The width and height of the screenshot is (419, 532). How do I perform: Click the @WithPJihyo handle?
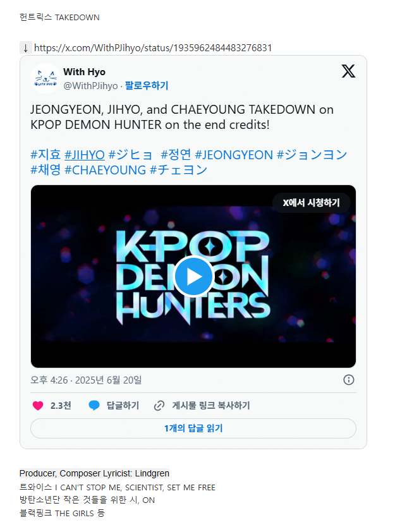[x=90, y=86]
